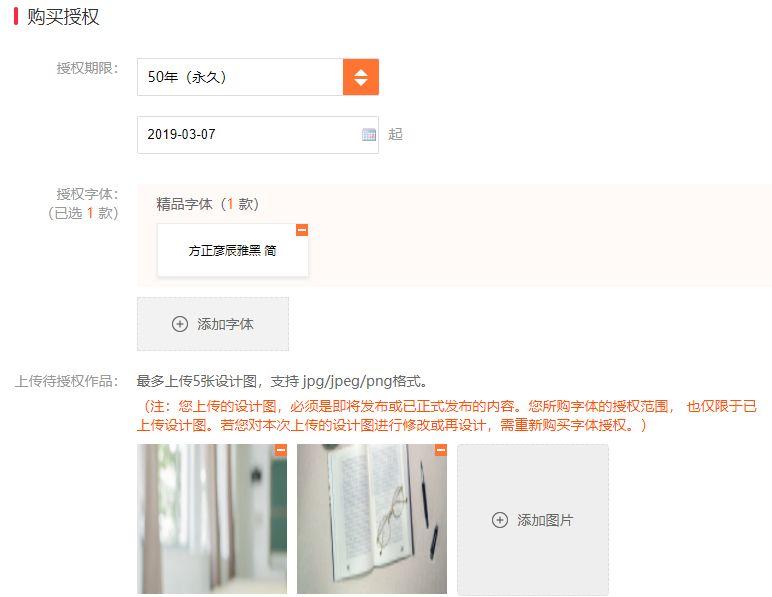Remove the 方正彦辰雅黑 简 font with minus icon
This screenshot has width=772, height=597.
pyautogui.click(x=302, y=230)
